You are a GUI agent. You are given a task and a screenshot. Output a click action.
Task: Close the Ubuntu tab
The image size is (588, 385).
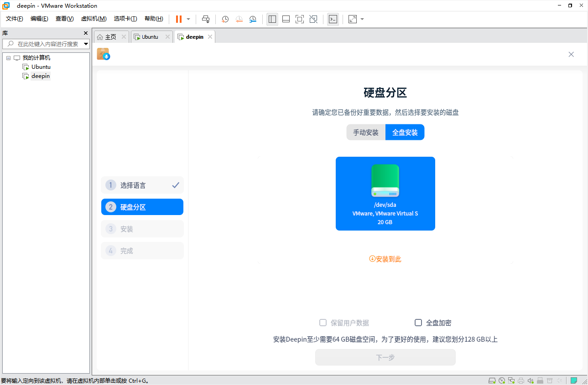point(167,37)
